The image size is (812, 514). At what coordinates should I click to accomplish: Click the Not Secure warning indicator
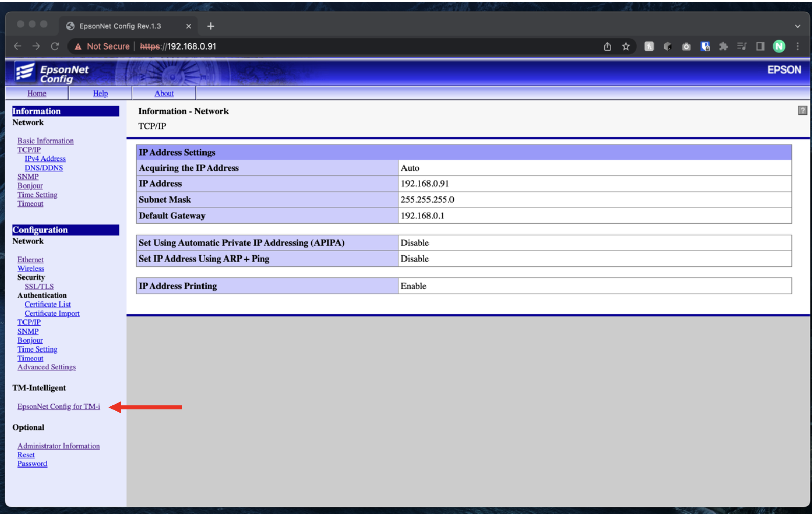pos(102,46)
